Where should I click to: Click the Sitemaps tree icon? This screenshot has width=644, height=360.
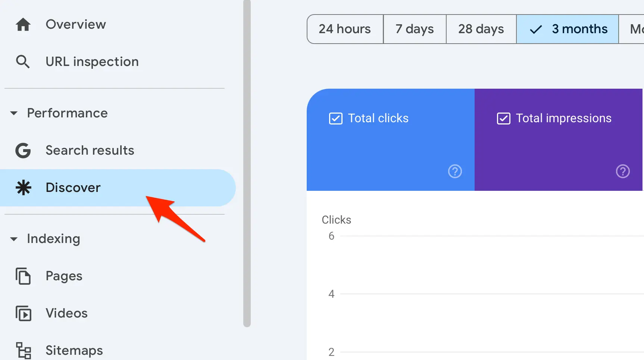(24, 350)
